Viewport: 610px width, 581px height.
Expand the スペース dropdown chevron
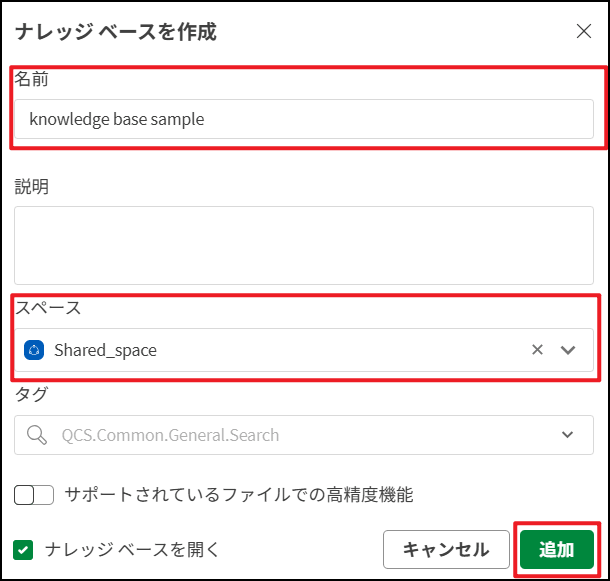[x=568, y=350]
